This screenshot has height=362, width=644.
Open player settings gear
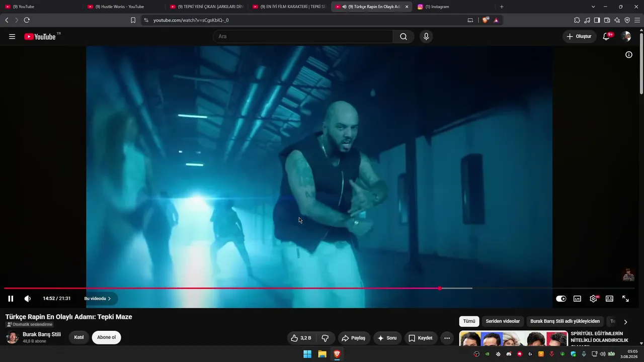(593, 299)
